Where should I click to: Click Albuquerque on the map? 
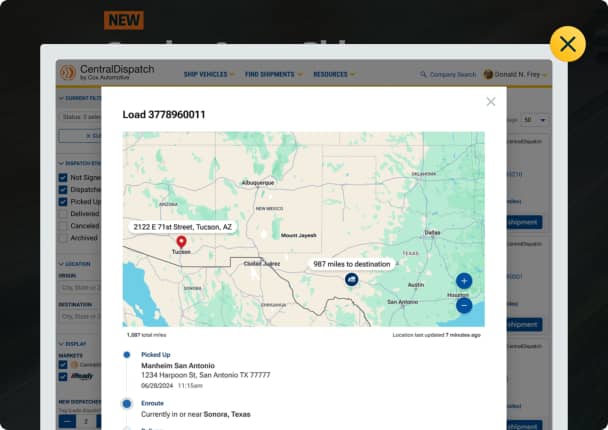[258, 183]
